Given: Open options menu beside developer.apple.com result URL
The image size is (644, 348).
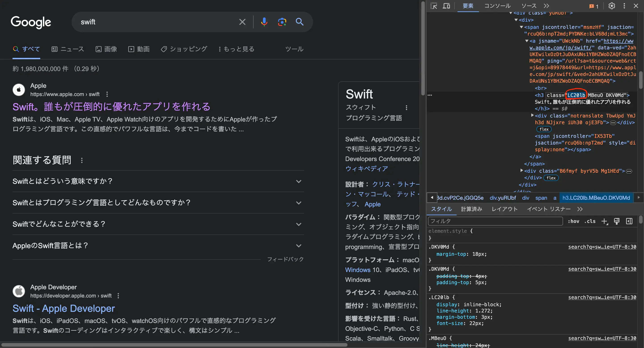Looking at the screenshot, I should [x=118, y=296].
